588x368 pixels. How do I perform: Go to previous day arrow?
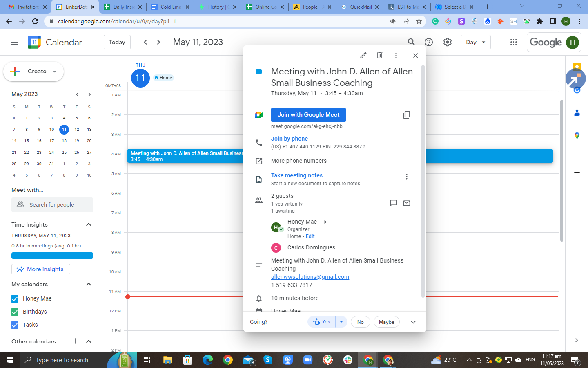point(145,42)
